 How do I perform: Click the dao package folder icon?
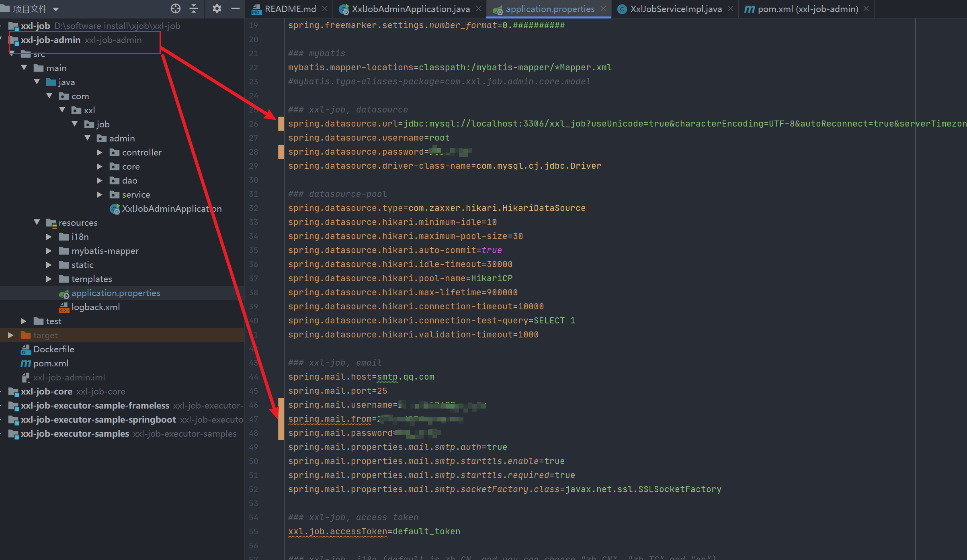pos(115,180)
